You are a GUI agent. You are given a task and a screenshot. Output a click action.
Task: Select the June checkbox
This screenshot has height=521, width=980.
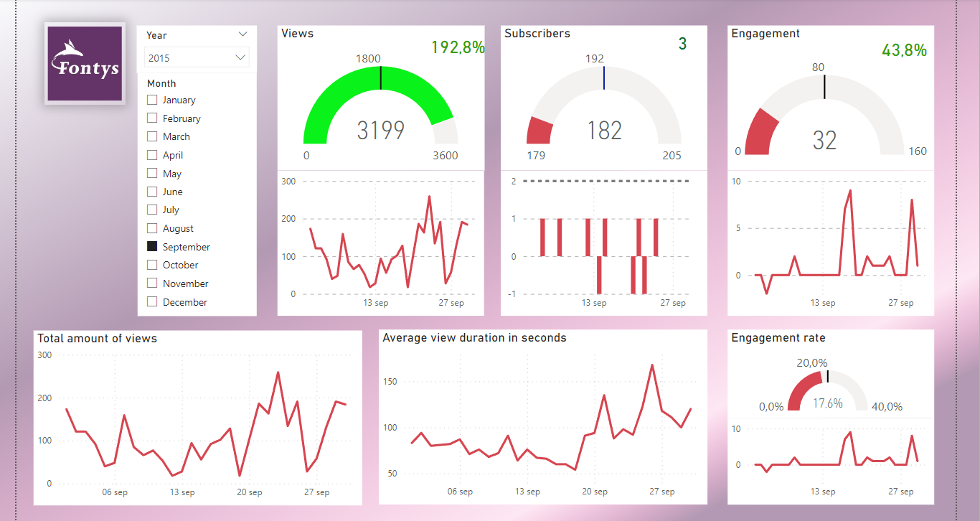(x=151, y=192)
